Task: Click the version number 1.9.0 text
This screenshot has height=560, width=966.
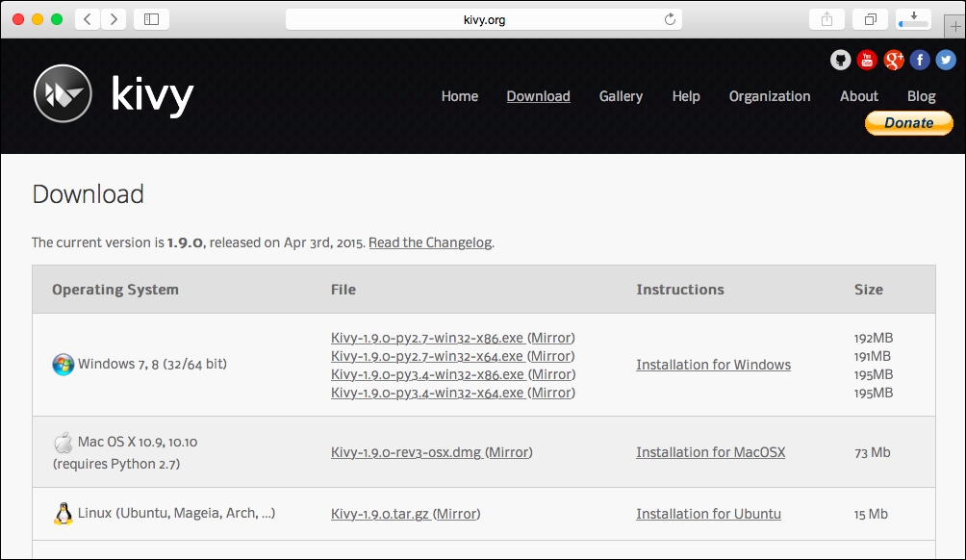Action: click(185, 242)
